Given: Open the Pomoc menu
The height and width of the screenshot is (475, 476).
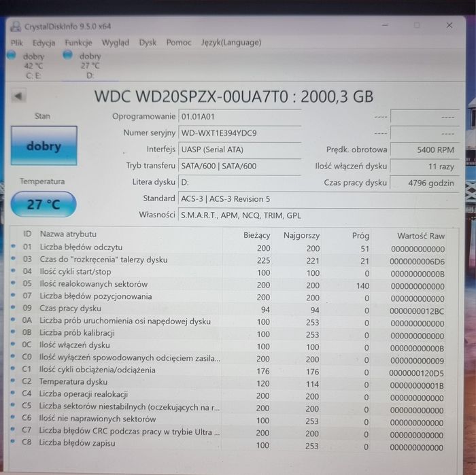Looking at the screenshot, I should click(178, 42).
